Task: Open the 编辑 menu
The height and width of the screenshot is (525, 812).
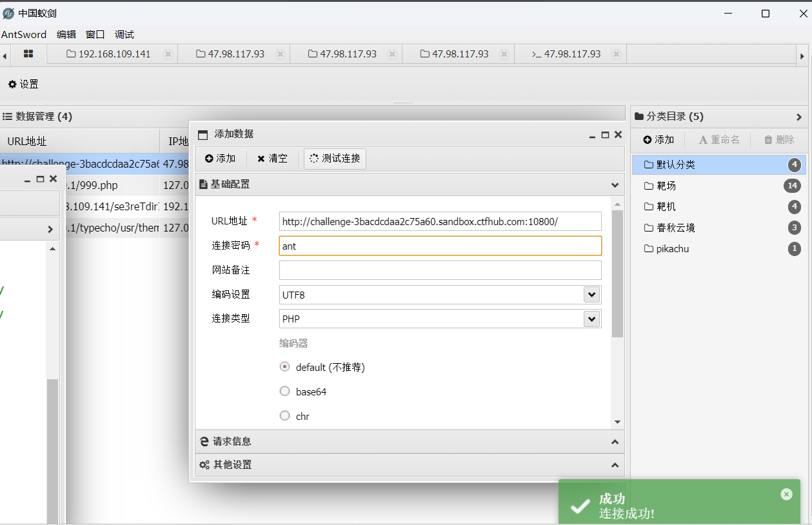Action: tap(66, 34)
